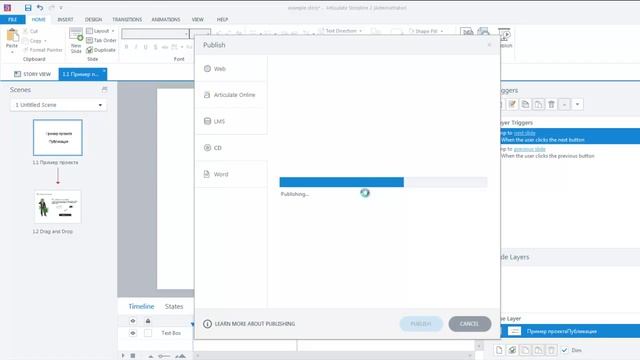
Task: Click the Publishing progress bar
Action: pyautogui.click(x=383, y=182)
